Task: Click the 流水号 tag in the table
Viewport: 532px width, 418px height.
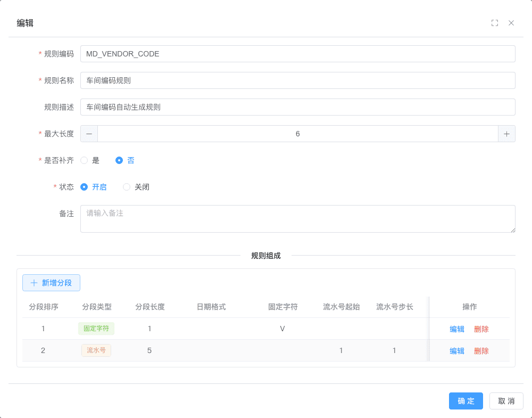Action: (96, 350)
